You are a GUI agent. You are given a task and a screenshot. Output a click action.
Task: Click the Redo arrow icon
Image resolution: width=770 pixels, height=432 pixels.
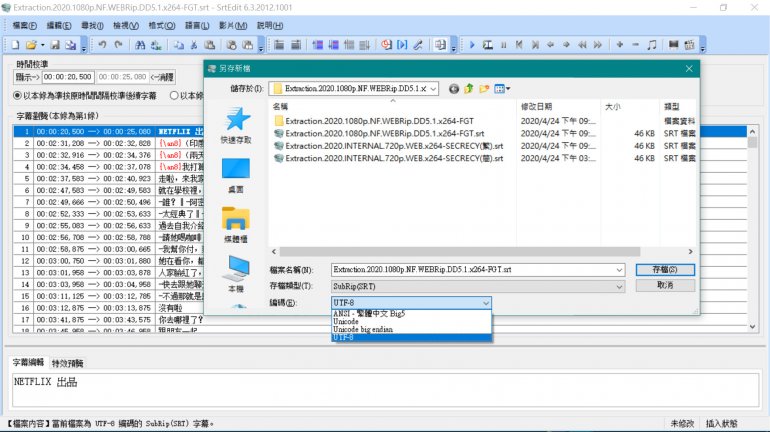click(118, 45)
